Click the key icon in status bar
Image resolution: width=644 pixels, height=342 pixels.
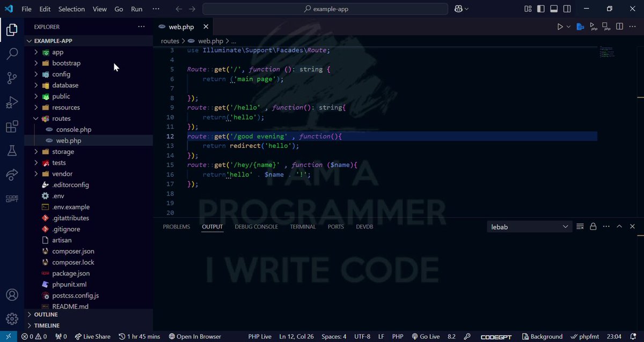(x=467, y=337)
